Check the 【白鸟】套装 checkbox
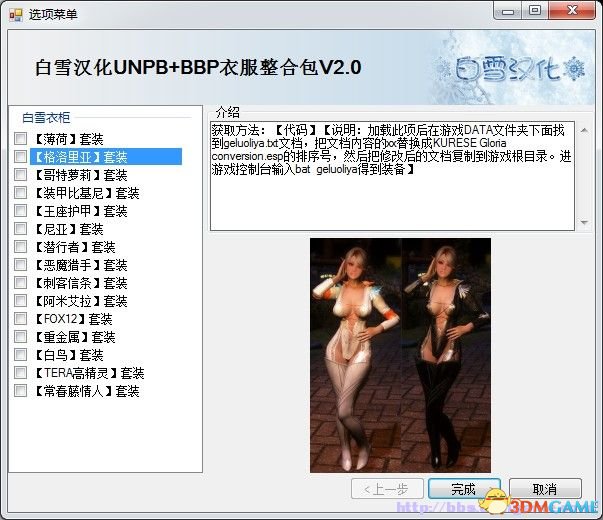 [20, 355]
